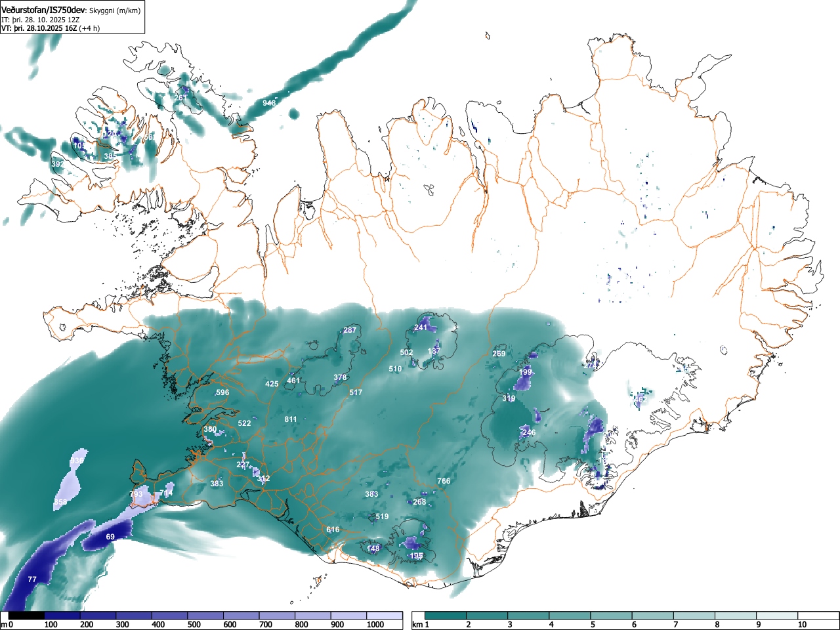The width and height of the screenshot is (840, 630).
Task: Select the 1–2 km dark teal swatch
Action: point(446,616)
